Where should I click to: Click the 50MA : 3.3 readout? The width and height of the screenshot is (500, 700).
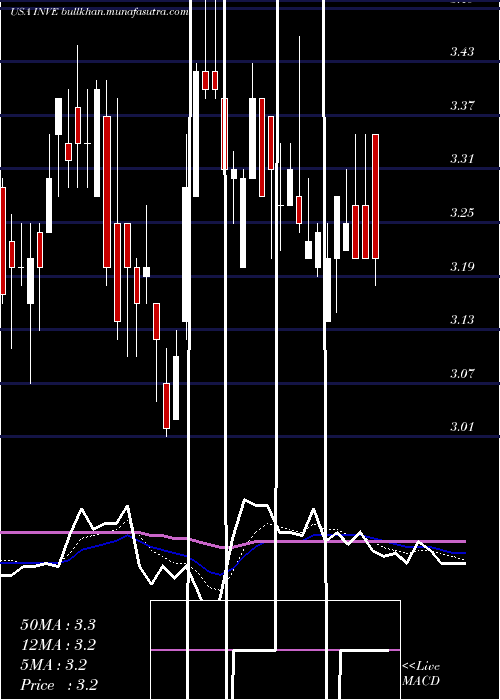click(x=58, y=625)
